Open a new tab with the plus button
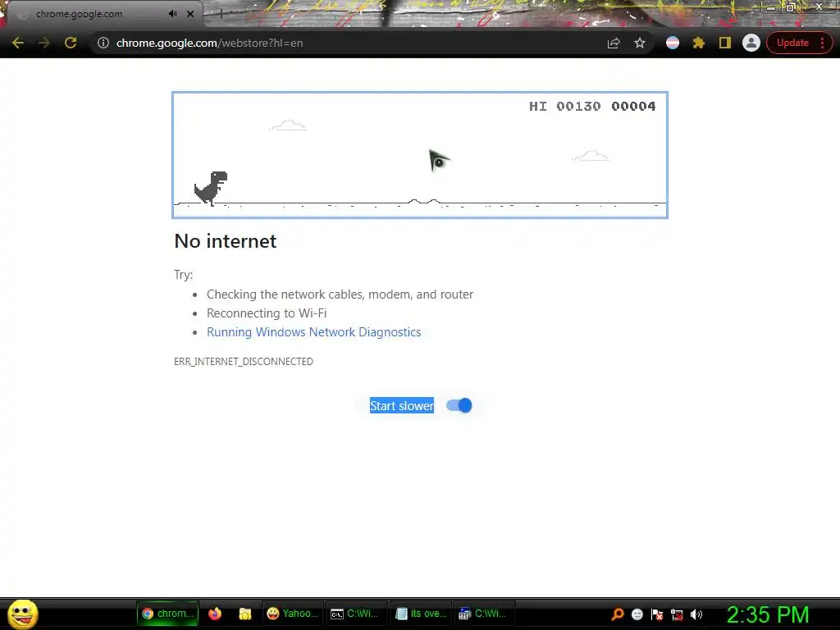This screenshot has width=840, height=630. [221, 15]
